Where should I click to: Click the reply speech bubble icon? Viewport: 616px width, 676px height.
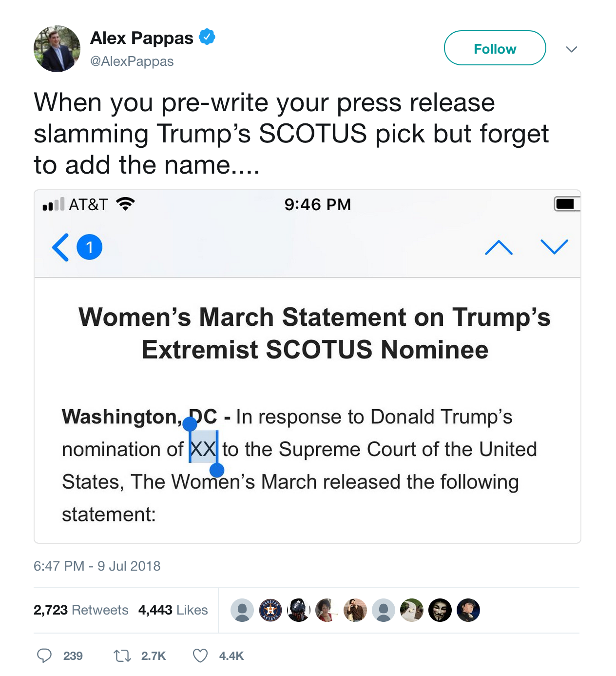click(x=44, y=656)
